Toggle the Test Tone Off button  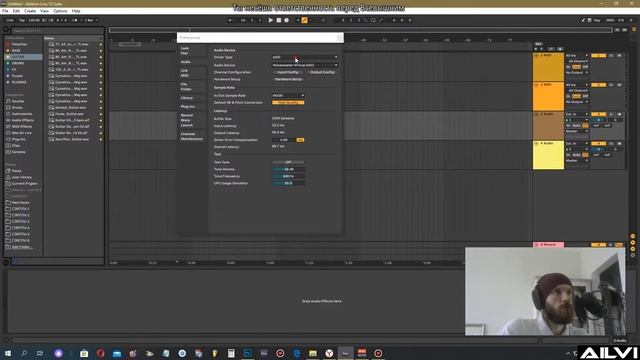[288, 162]
